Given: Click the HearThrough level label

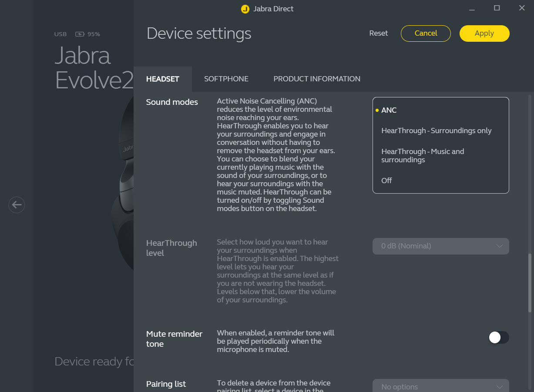Looking at the screenshot, I should (171, 248).
